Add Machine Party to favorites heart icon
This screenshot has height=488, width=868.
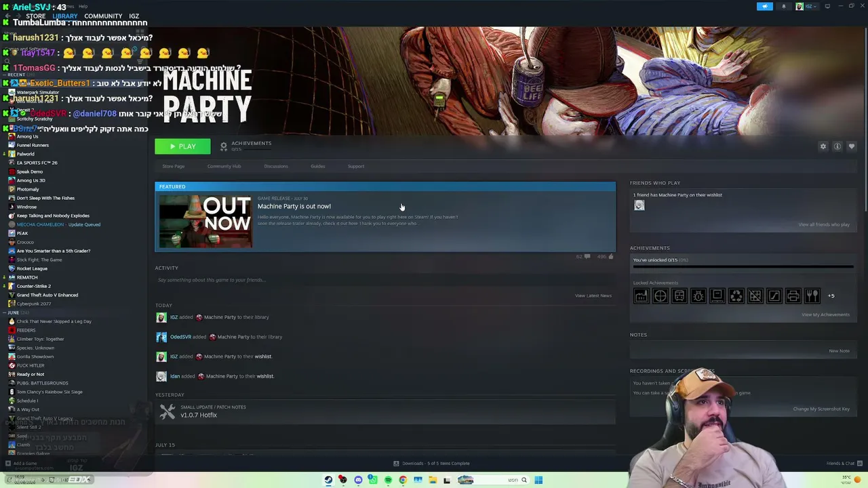(x=852, y=146)
